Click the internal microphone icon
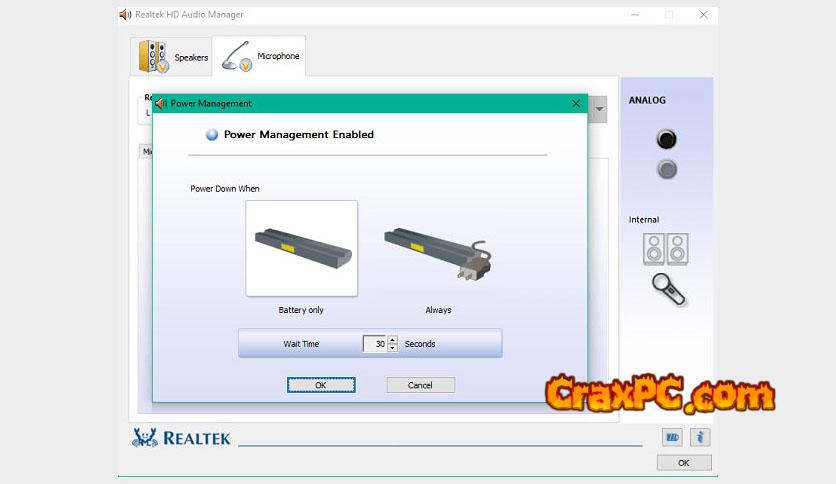 click(x=669, y=289)
